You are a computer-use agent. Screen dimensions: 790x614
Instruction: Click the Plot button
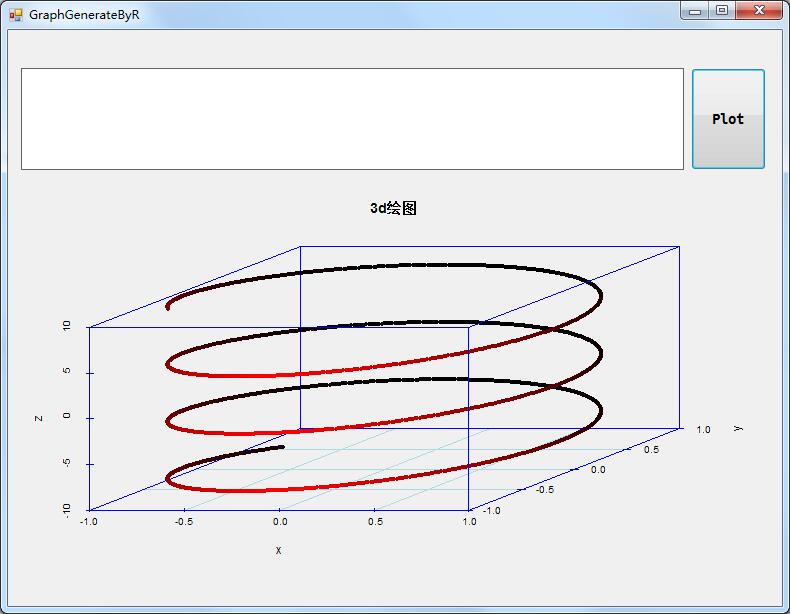728,119
